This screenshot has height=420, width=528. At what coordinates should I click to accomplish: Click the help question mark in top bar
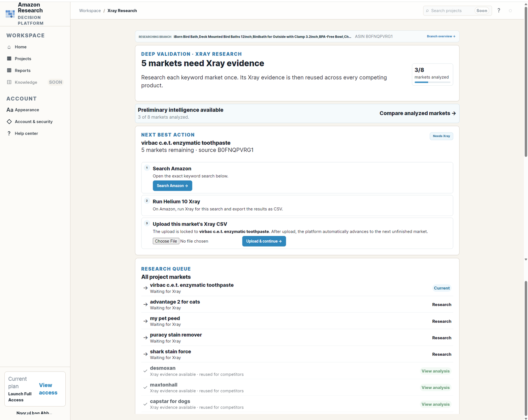click(x=499, y=11)
